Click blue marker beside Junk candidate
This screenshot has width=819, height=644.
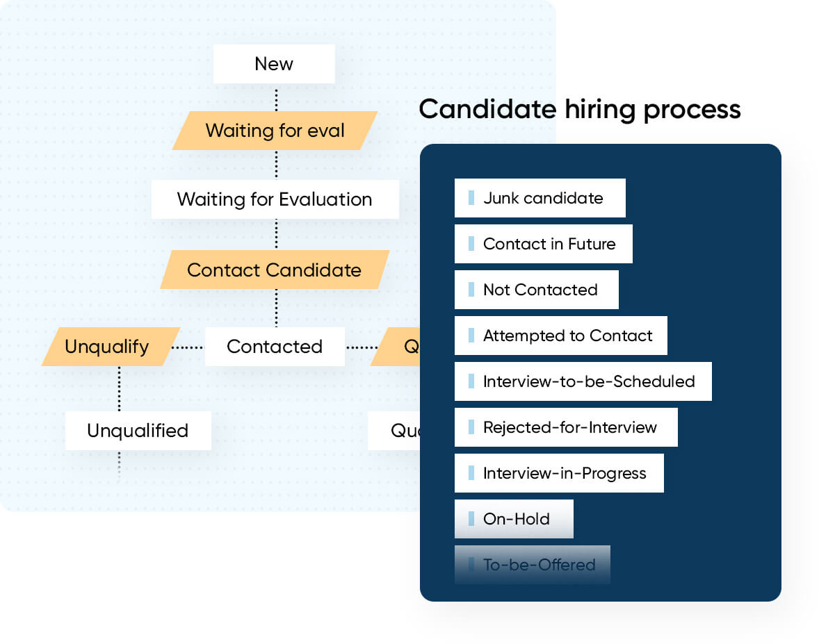click(471, 198)
